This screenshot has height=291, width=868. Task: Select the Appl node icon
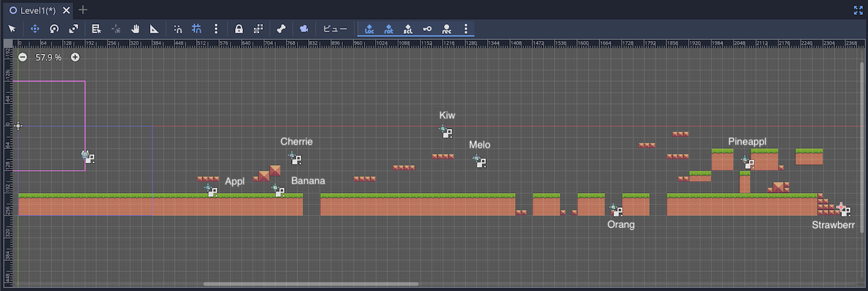pyautogui.click(x=211, y=190)
